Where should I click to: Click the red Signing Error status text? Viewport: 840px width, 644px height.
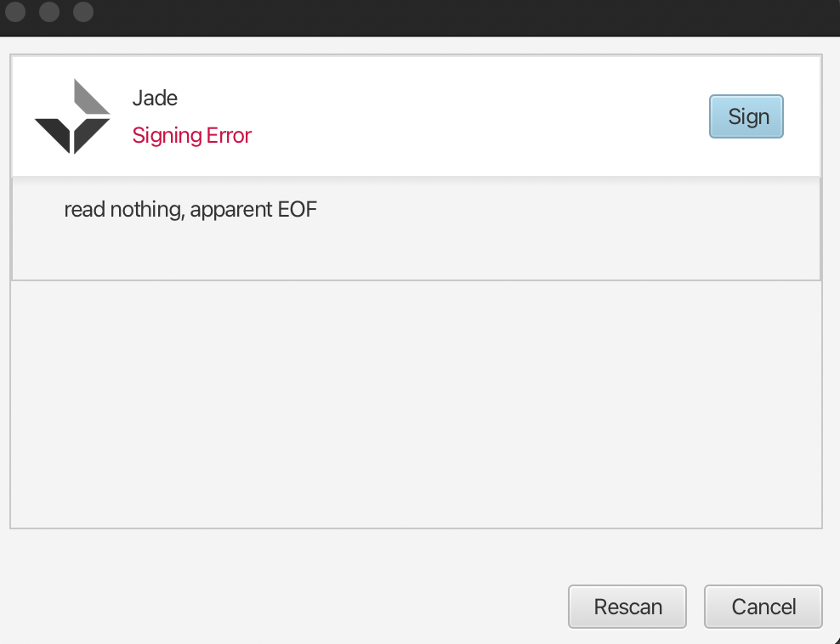click(191, 136)
